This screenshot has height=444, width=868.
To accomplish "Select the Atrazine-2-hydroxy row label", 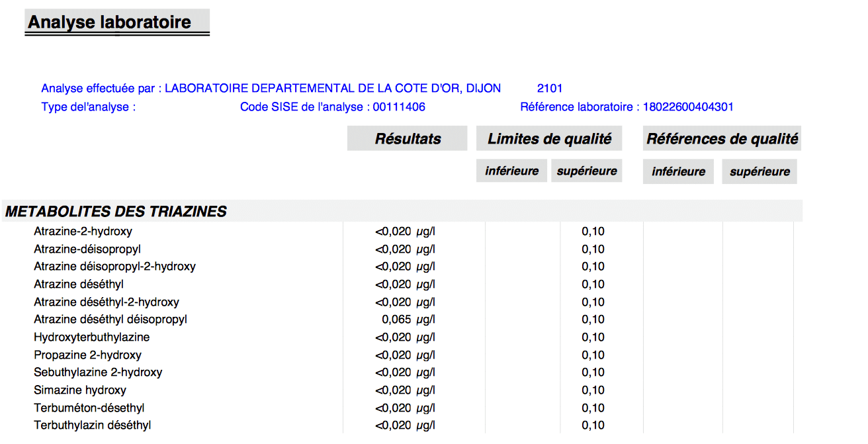I will coord(83,232).
